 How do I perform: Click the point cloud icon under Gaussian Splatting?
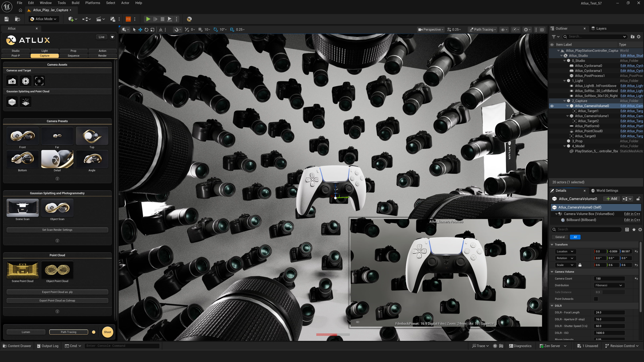click(25, 102)
